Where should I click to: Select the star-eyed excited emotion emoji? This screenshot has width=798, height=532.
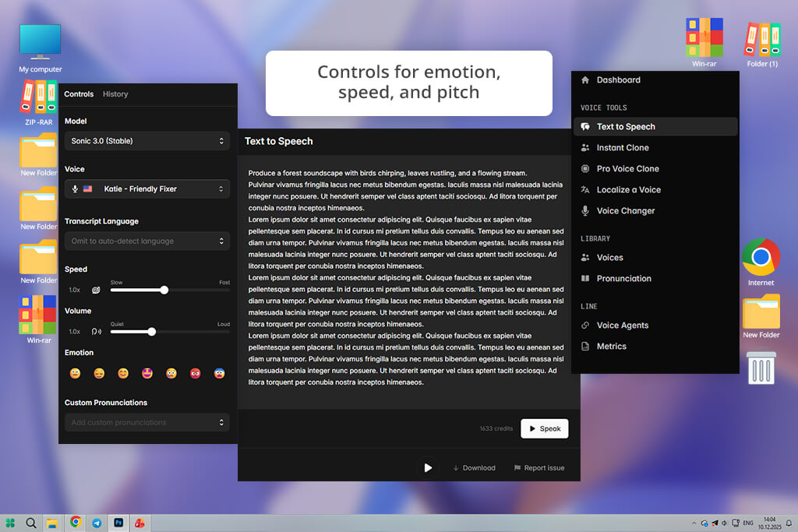coord(147,373)
